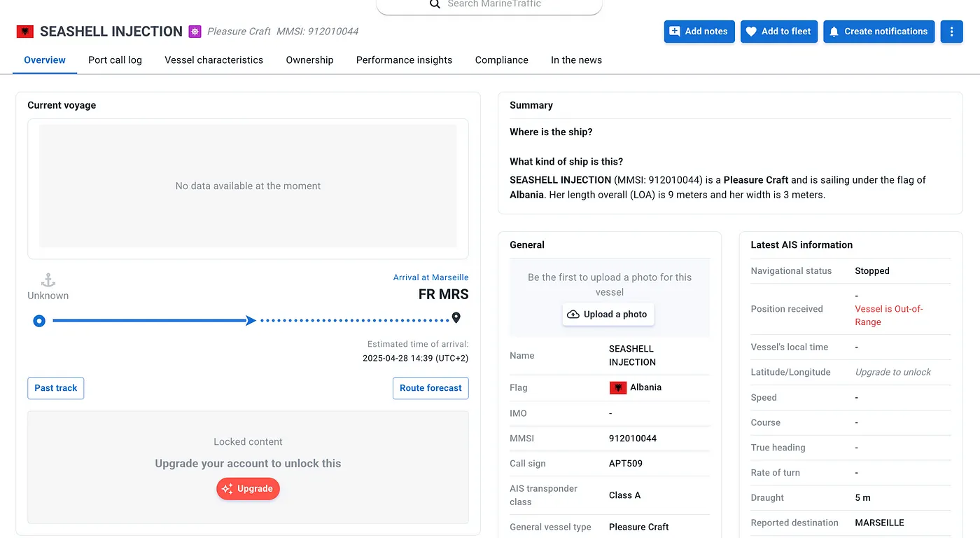
Task: Click the Search MarineTraffic field
Action: (489, 6)
